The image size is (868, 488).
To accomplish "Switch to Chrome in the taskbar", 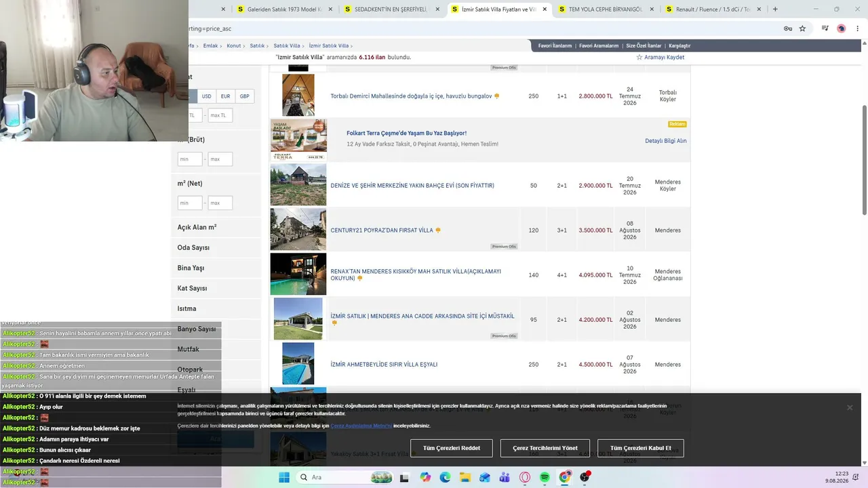I will (x=565, y=477).
